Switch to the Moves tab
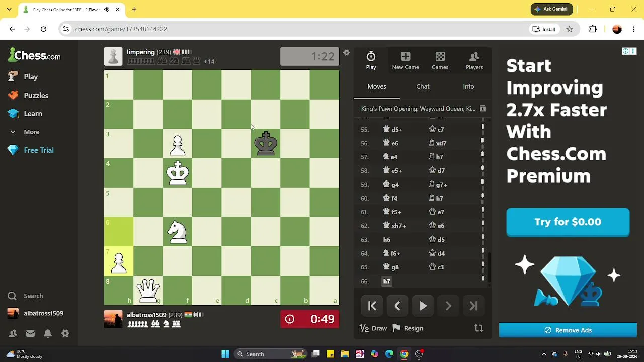644x362 pixels. tap(377, 86)
